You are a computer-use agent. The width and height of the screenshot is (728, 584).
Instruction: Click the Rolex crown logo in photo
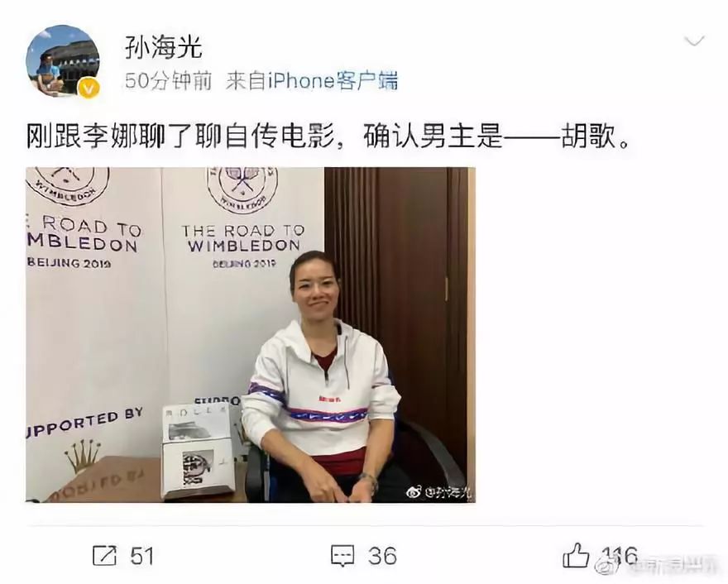pos(83,456)
